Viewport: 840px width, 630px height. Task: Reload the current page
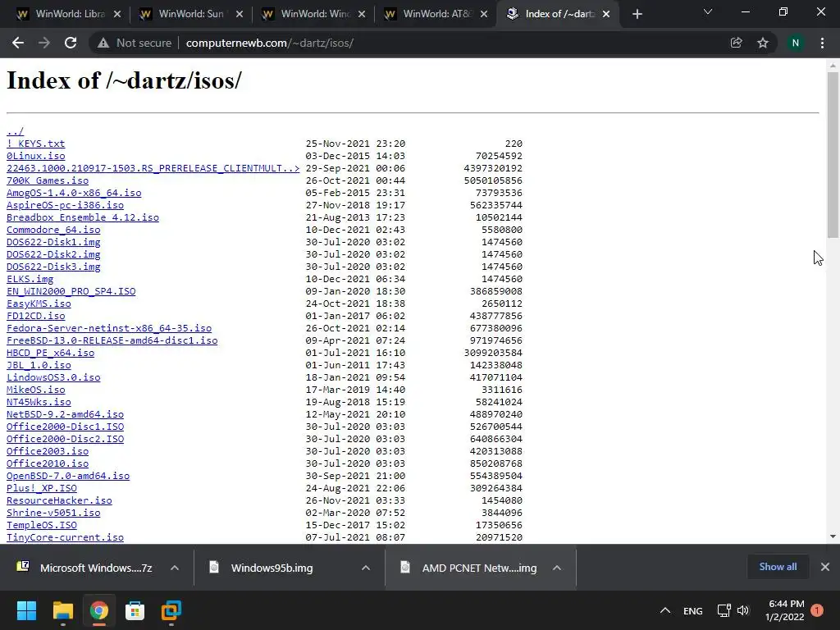tap(71, 43)
